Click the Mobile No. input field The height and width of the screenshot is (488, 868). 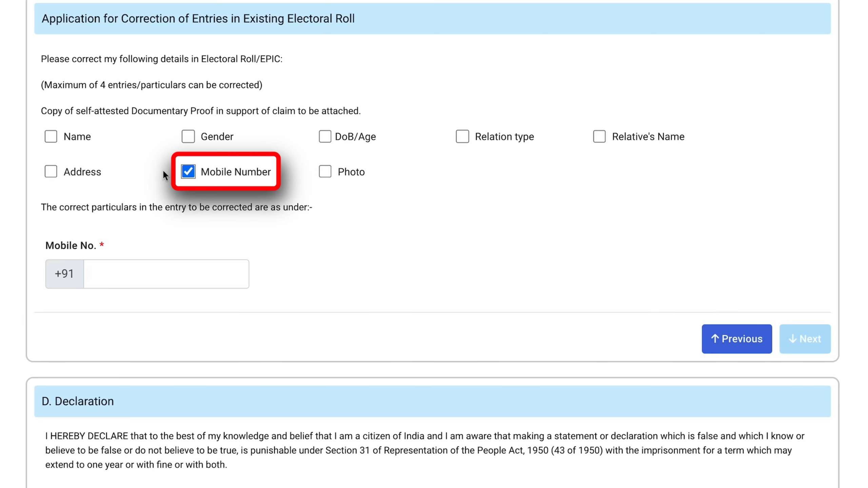click(x=166, y=273)
